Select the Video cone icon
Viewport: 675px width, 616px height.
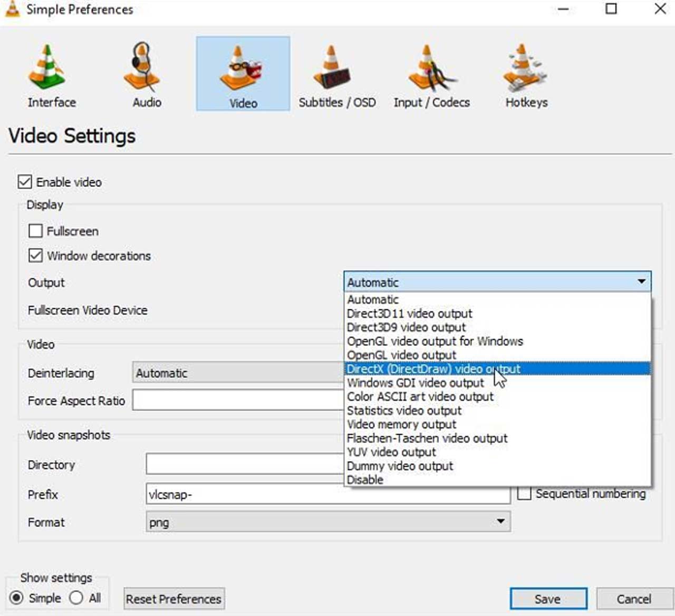[243, 69]
